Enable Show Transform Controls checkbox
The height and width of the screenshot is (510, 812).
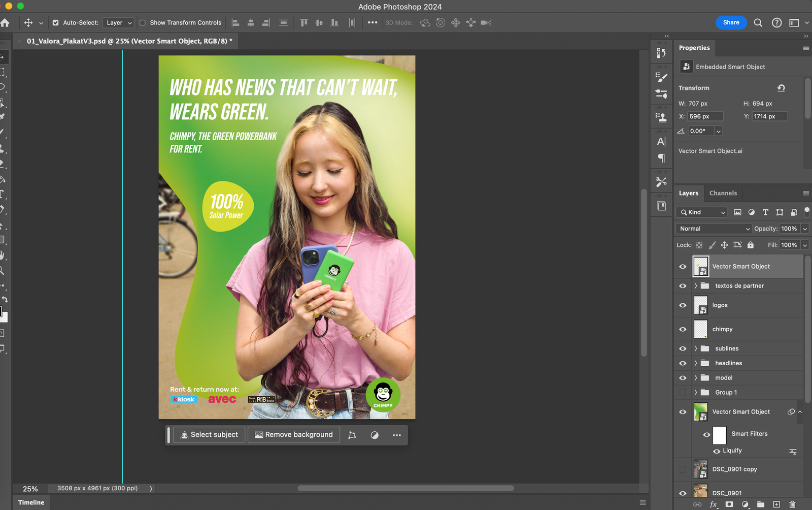click(143, 23)
